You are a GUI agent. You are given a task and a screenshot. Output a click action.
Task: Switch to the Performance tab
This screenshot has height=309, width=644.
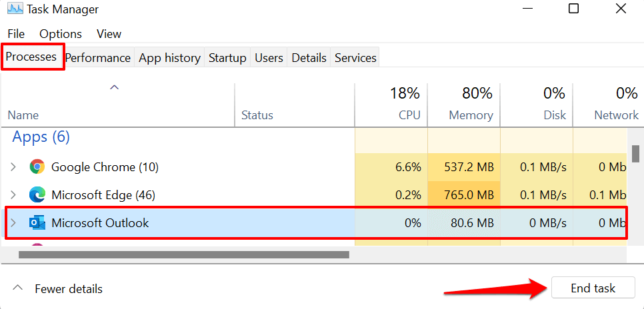pos(97,58)
